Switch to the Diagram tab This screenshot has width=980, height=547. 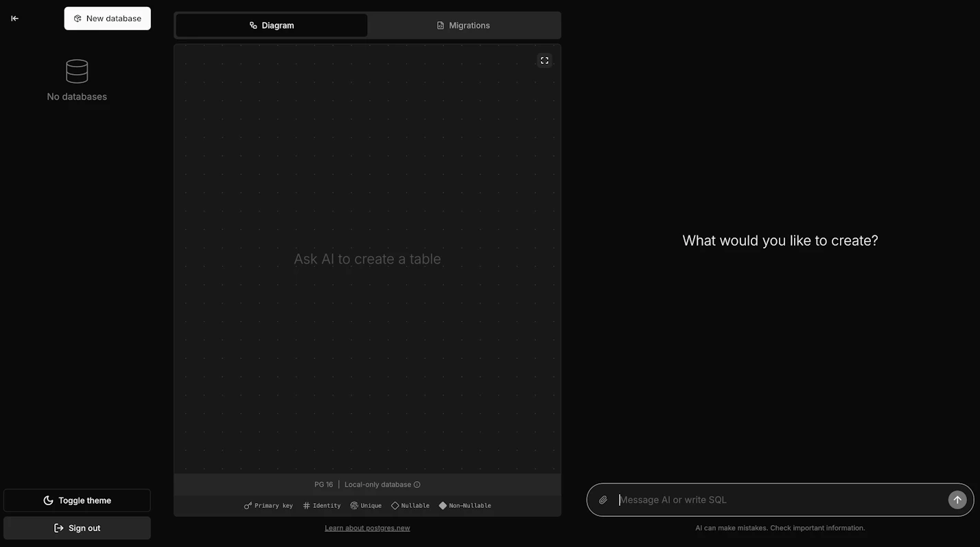point(272,25)
